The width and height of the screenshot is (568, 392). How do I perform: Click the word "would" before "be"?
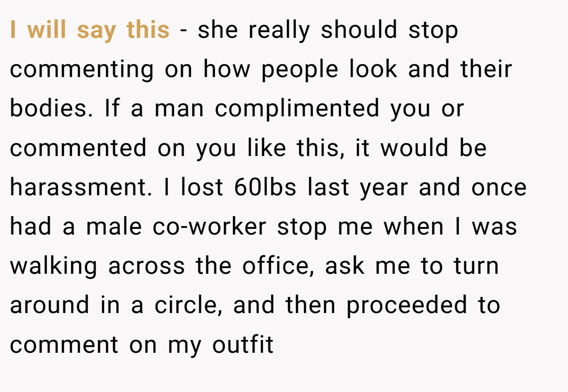(415, 148)
